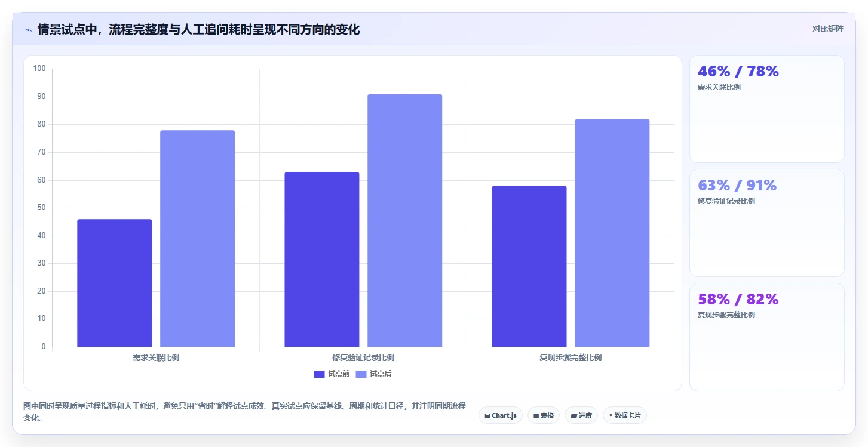Screen dimensions: 868x447
Task: Click the small icon before the slide title
Action: click(x=28, y=30)
